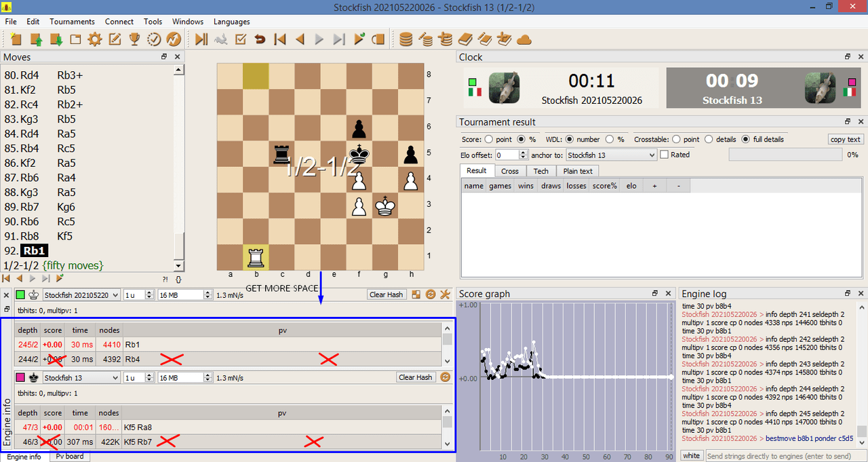The image size is (868, 462).
Task: Click the undo move arrow icon
Action: coord(260,39)
